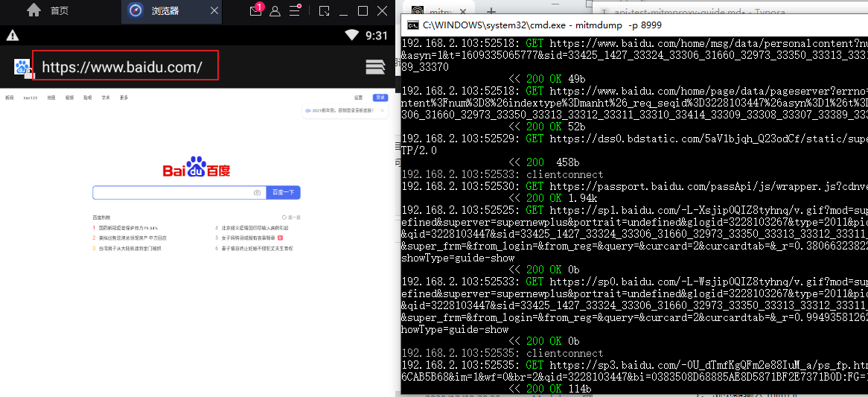Open the browser tabs stack icon
The width and height of the screenshot is (868, 397).
(x=375, y=67)
